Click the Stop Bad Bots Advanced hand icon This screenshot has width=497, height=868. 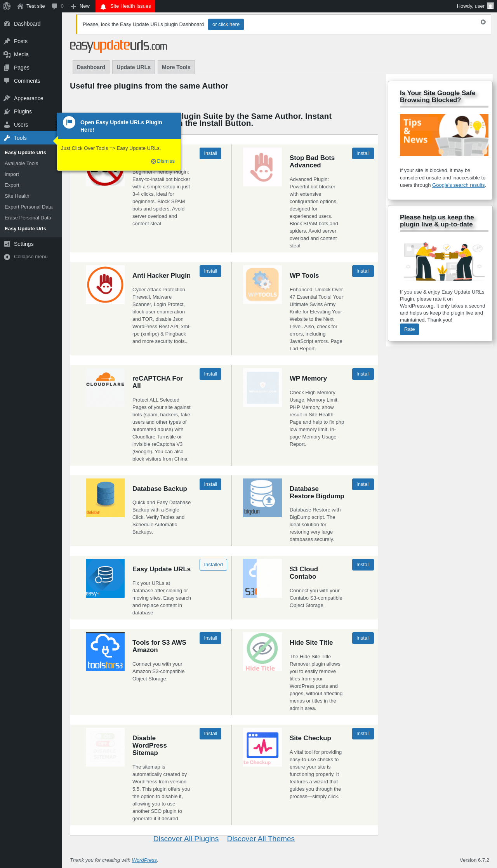click(262, 167)
